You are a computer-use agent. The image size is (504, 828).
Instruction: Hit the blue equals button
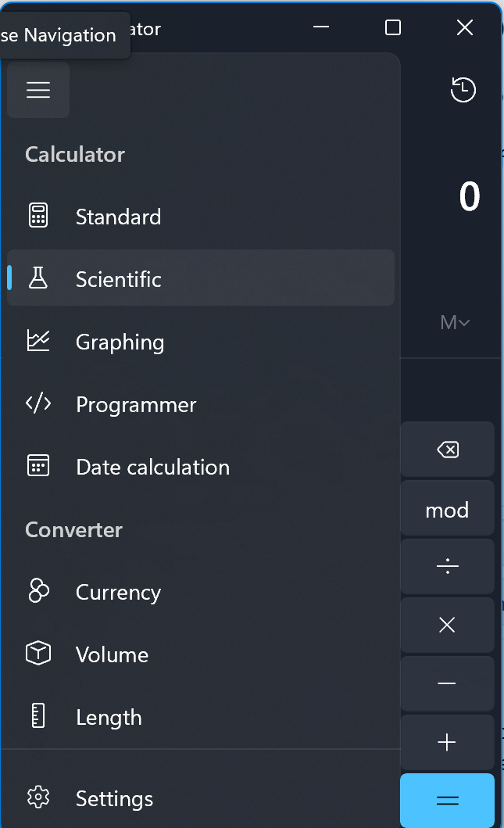(447, 800)
